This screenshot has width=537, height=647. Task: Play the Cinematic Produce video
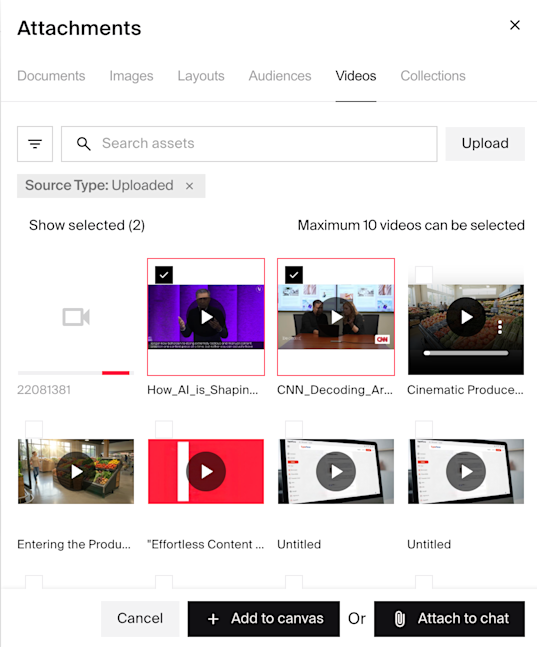point(466,317)
